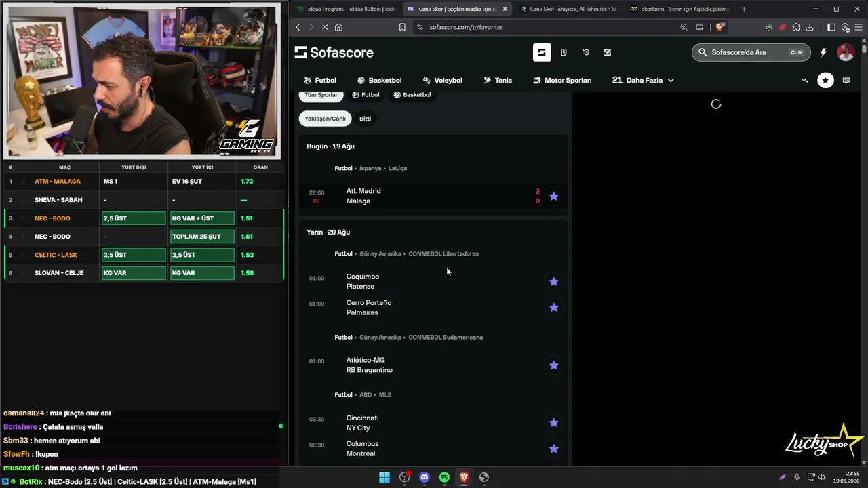This screenshot has width=868, height=488.
Task: Open Brave Shields icon
Action: pos(719,27)
